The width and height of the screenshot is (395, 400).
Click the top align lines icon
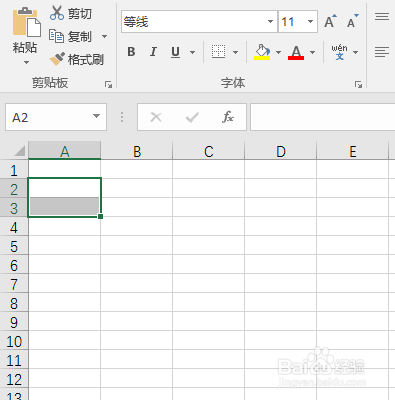(382, 16)
